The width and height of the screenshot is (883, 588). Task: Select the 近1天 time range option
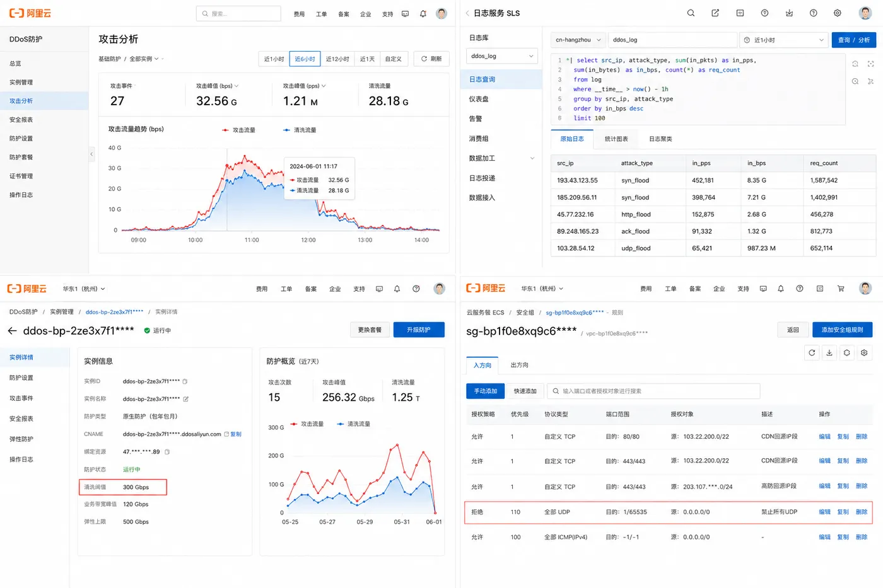click(367, 59)
